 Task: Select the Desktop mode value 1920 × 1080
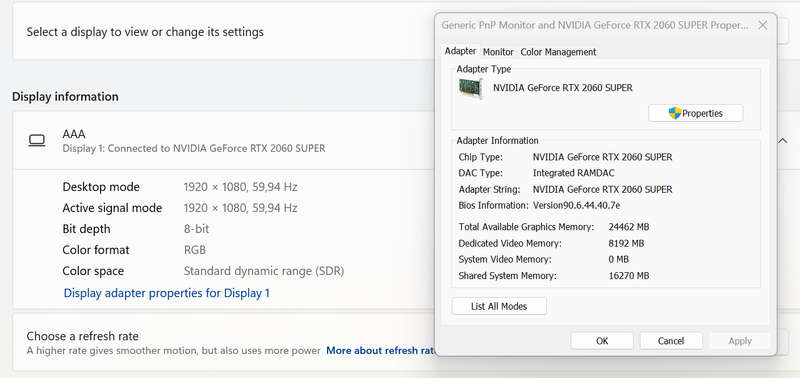point(240,187)
